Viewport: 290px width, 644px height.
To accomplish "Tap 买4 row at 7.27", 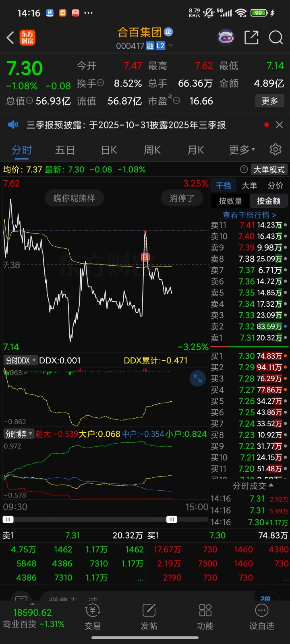I will pos(249,390).
